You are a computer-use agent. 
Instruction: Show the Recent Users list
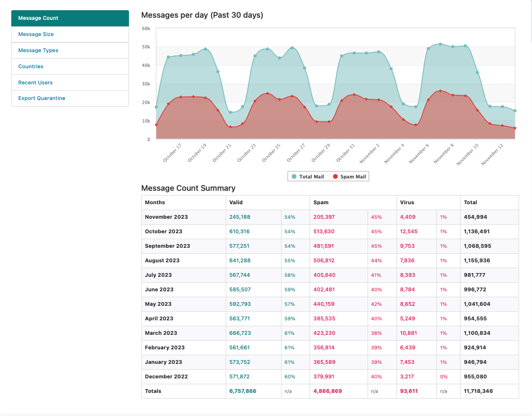pyautogui.click(x=70, y=82)
